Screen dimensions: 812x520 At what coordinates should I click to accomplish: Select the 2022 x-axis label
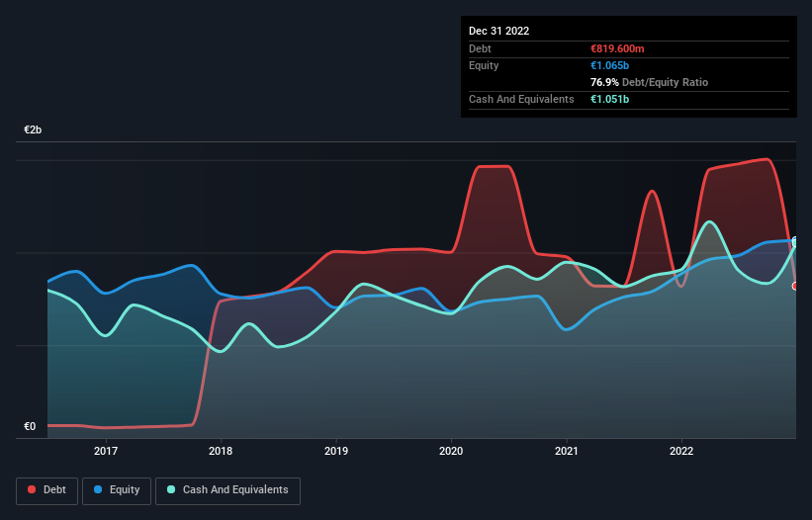coord(681,451)
